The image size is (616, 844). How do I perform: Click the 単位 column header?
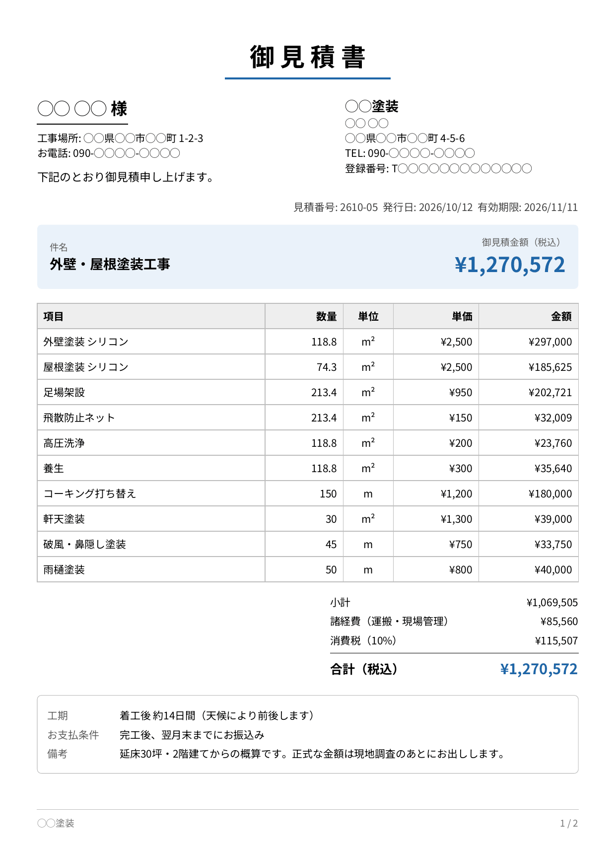[x=368, y=316]
